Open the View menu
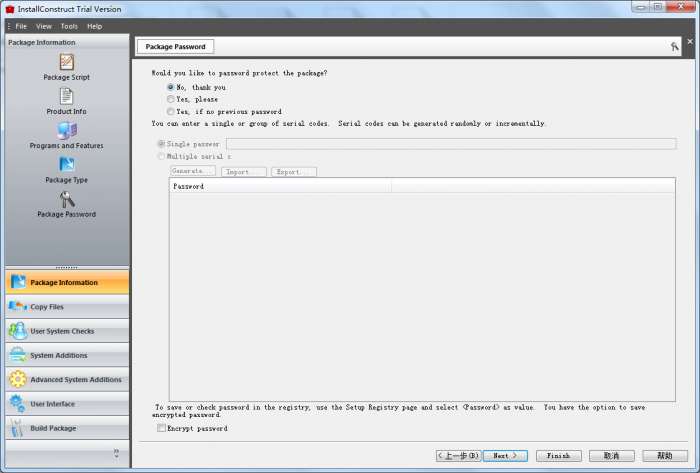 [x=44, y=26]
